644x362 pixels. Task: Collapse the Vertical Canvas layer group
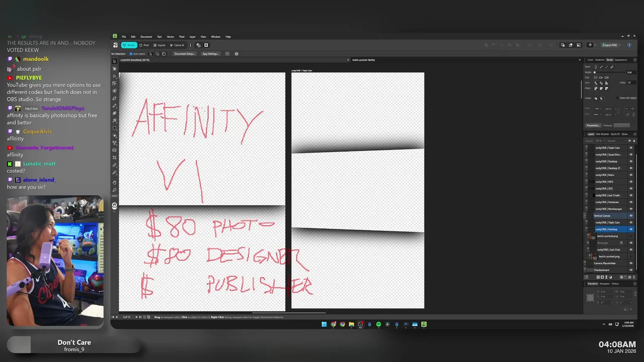point(585,216)
